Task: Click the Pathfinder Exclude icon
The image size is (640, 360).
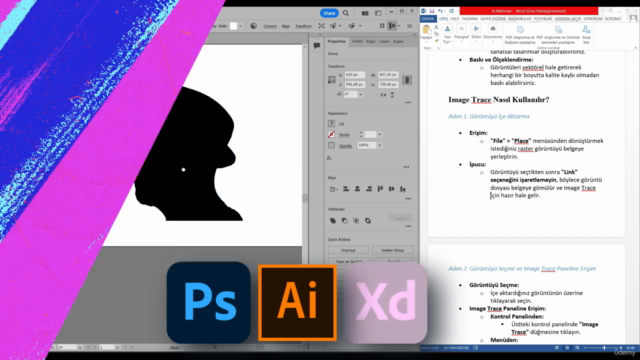Action: pos(368,220)
